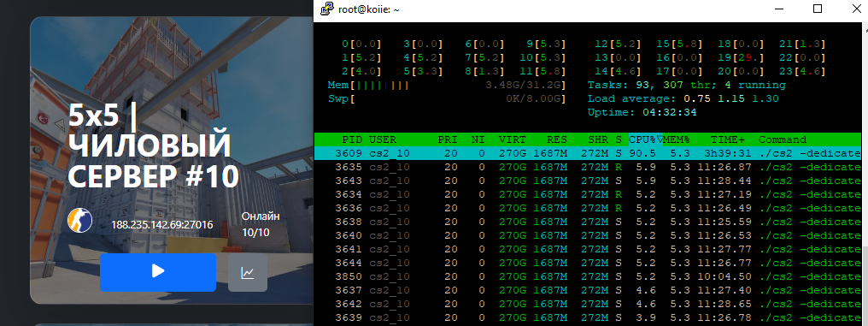This screenshot has height=326, width=868.
Task: Sort processes by PID column header
Action: click(x=351, y=139)
